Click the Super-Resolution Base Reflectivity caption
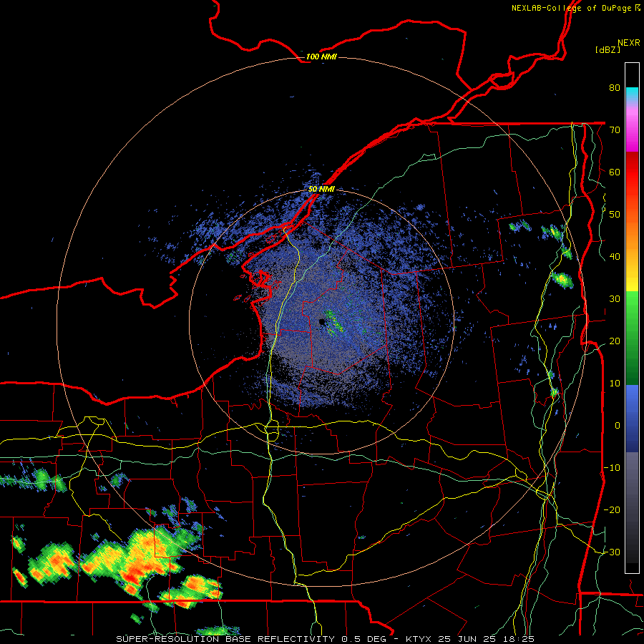 pyautogui.click(x=326, y=639)
